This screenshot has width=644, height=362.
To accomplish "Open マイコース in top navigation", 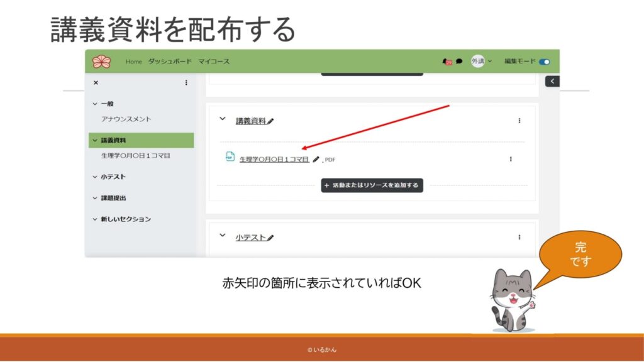I will [x=214, y=62].
